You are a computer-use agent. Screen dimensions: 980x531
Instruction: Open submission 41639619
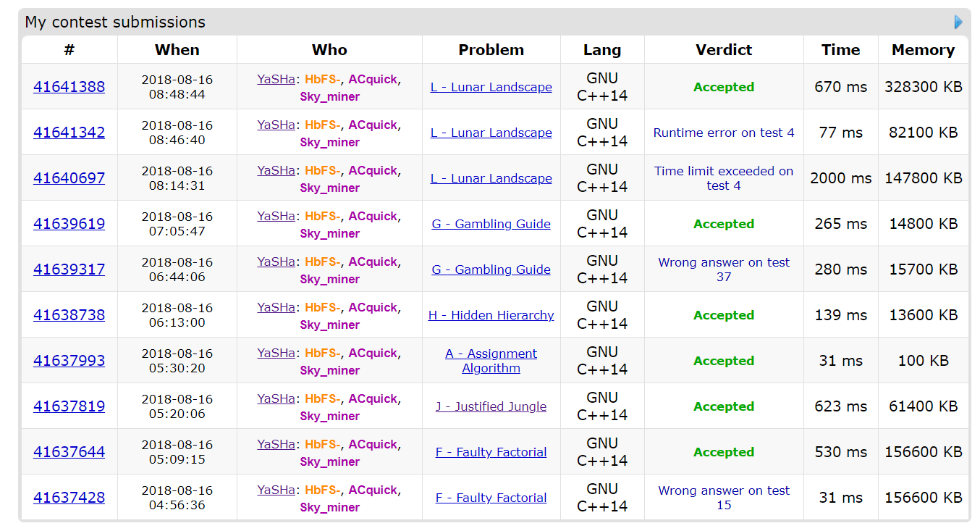pos(69,224)
